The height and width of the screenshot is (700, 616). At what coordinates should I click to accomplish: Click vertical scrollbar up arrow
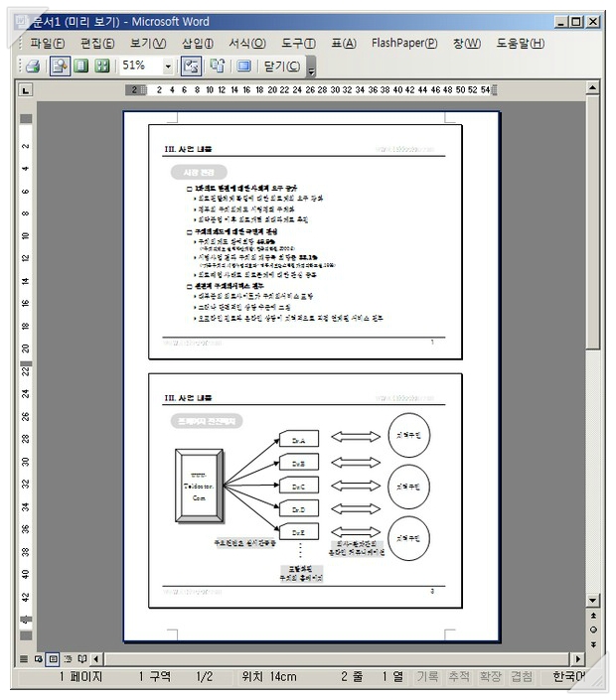tap(592, 88)
